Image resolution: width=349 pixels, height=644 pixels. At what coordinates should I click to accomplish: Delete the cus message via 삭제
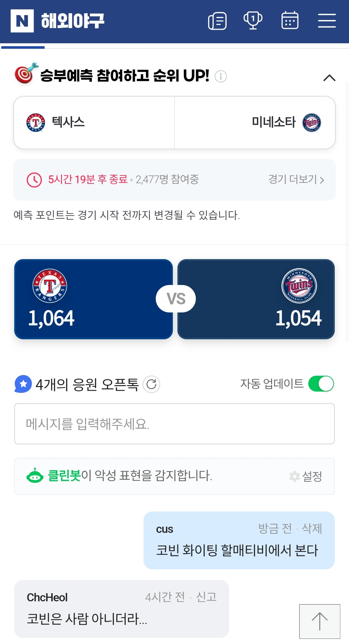312,529
